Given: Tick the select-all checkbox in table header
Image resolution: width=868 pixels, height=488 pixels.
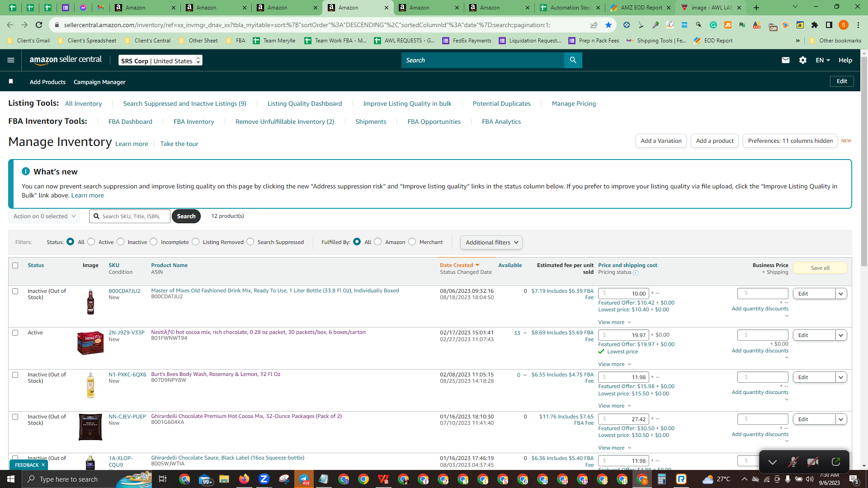Looking at the screenshot, I should click(15, 265).
